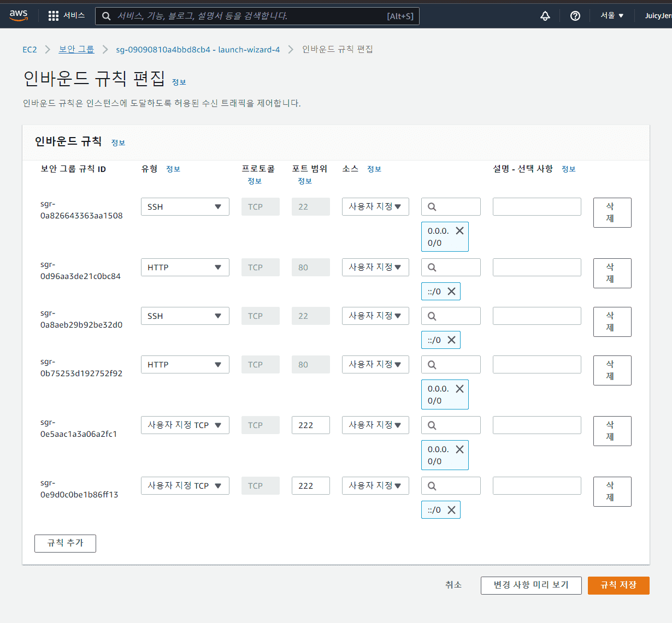The width and height of the screenshot is (672, 623).
Task: Open 정보 link next to 설명 column
Action: click(x=569, y=169)
